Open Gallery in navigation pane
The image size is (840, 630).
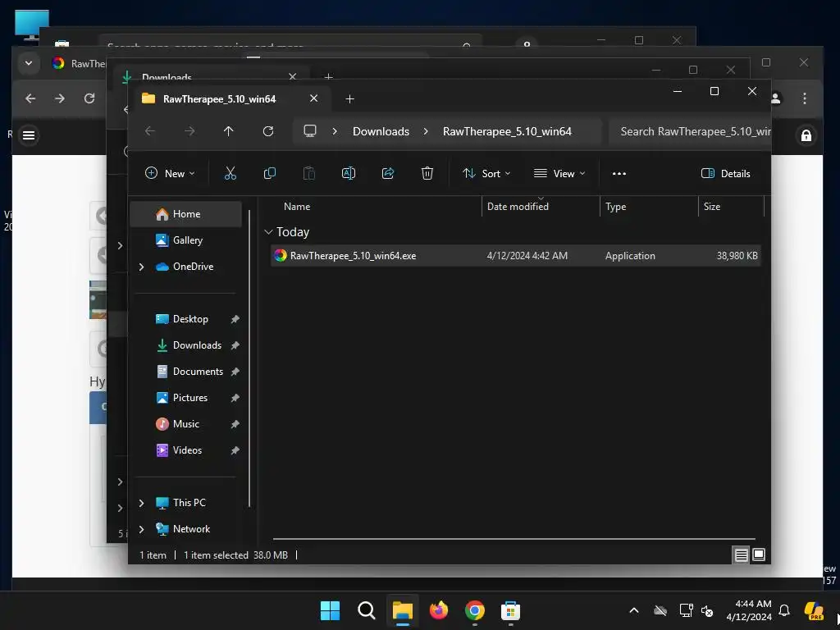click(186, 240)
